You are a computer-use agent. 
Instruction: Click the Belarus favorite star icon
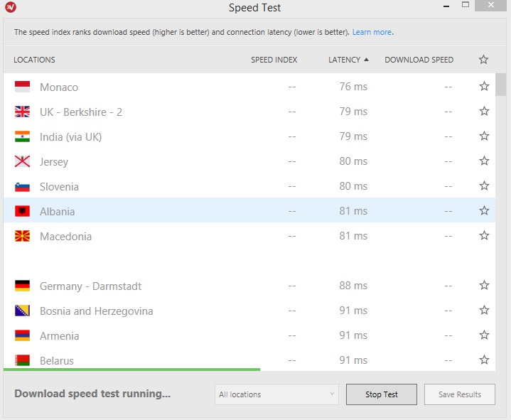(x=484, y=360)
